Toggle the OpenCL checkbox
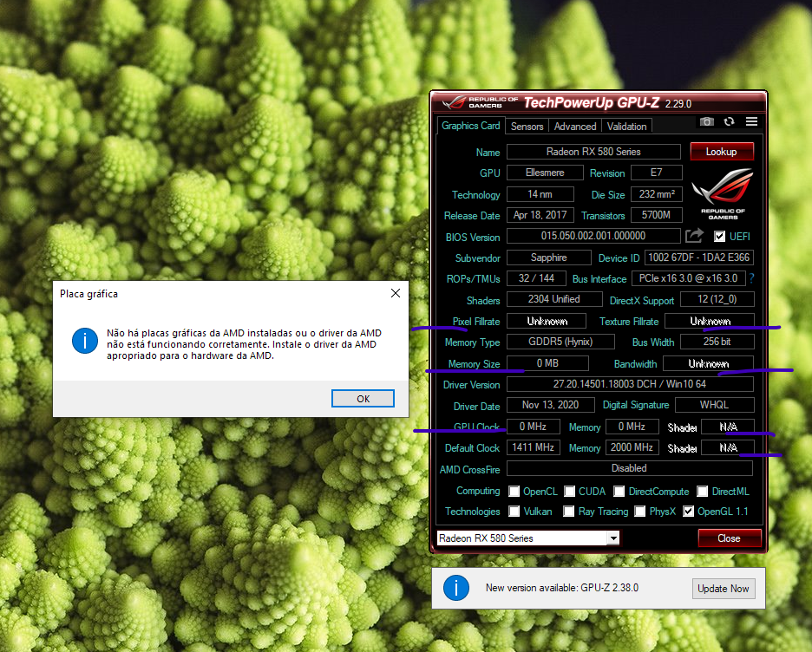The image size is (812, 652). point(514,491)
